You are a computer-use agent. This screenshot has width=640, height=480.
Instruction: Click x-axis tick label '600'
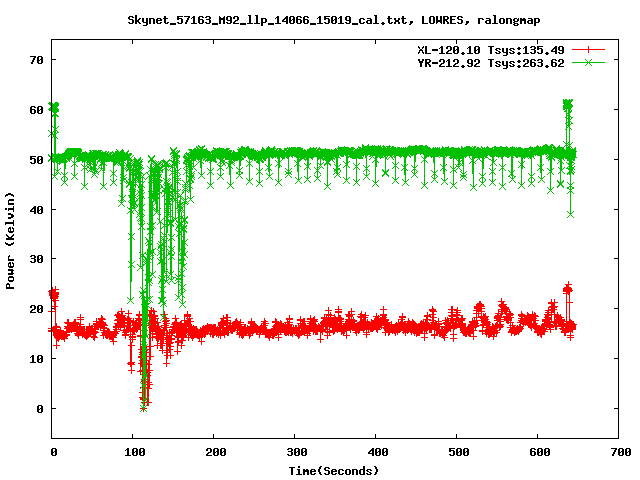540,452
